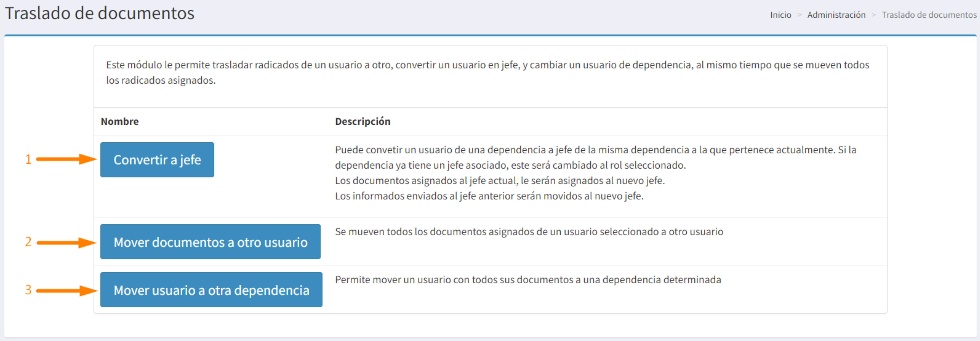The image size is (980, 341).
Task: Select Mover usuario a otra dependencia
Action: 211,290
